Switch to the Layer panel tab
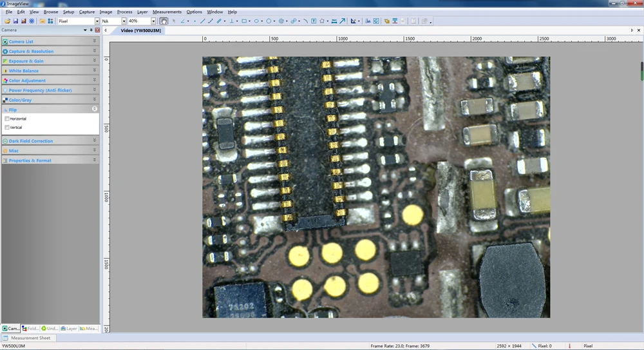Image resolution: width=644 pixels, height=350 pixels. tap(68, 329)
